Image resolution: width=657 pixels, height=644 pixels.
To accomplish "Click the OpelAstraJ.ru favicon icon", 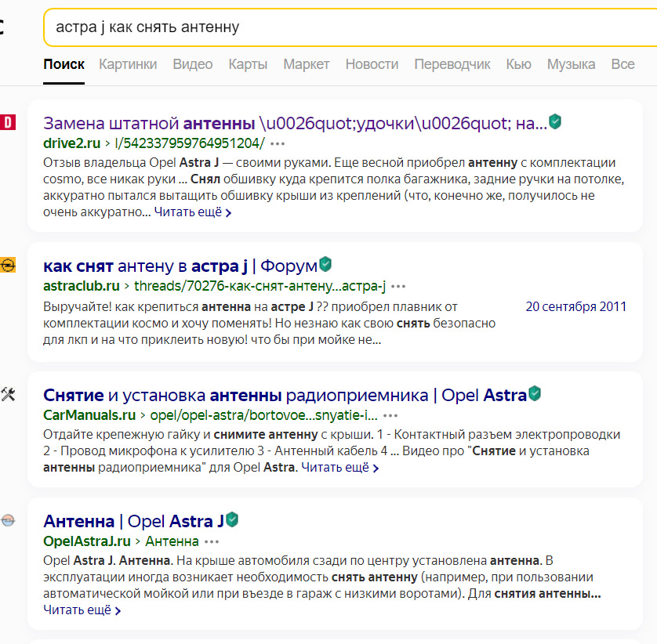I will tap(8, 521).
